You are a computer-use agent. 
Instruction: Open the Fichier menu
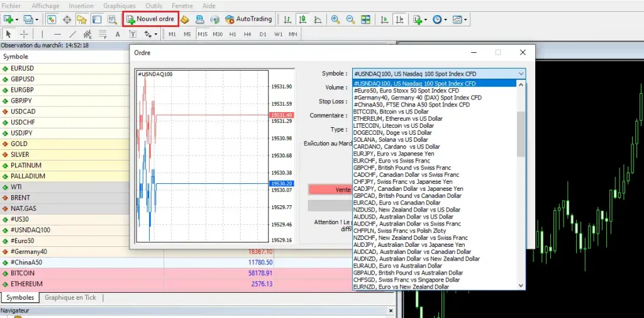point(11,6)
